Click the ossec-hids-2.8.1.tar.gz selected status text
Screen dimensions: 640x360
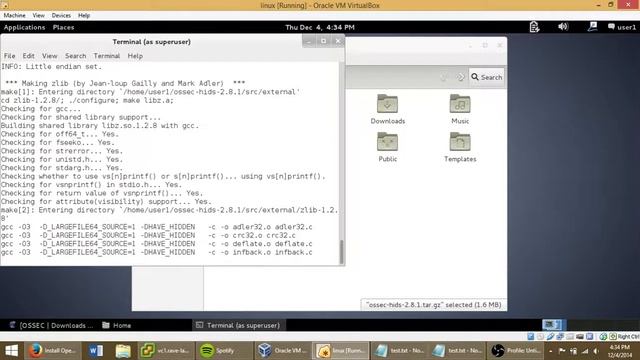click(x=433, y=305)
